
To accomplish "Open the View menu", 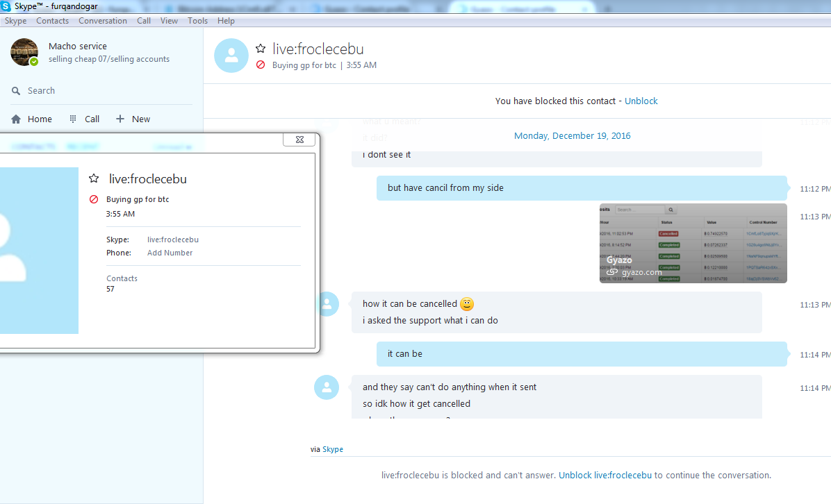I will 169,21.
